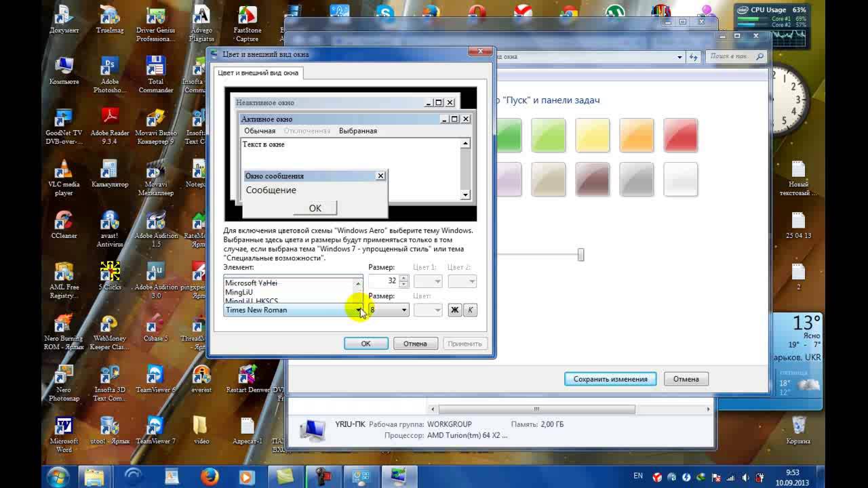Select the Корзина recycle bin icon
The height and width of the screenshot is (488, 868).
click(799, 428)
